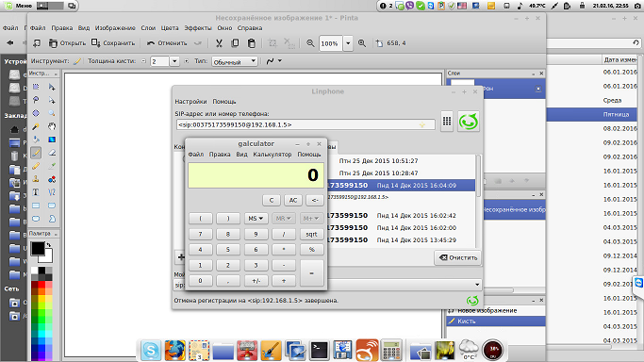Click the Copy icon in Pinta toolbar

pyautogui.click(x=235, y=43)
